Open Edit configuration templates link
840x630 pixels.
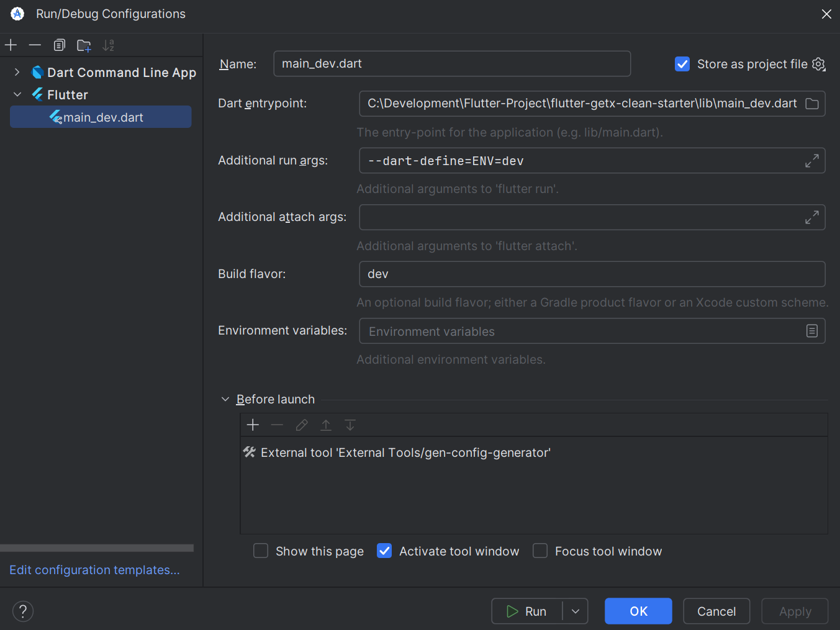(94, 570)
